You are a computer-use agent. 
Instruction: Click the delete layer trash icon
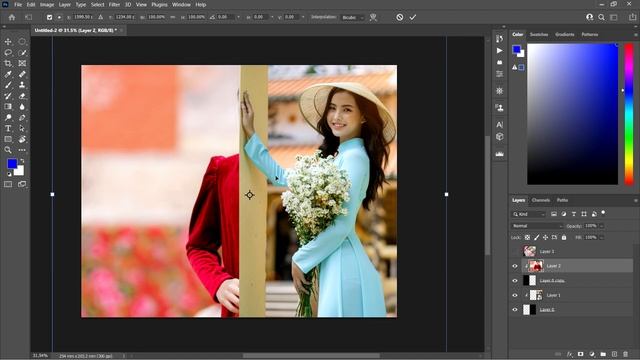pyautogui.click(x=625, y=354)
